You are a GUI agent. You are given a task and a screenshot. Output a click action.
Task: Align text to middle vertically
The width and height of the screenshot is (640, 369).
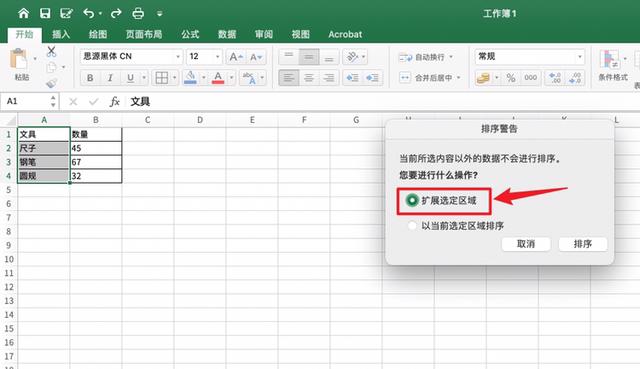pyautogui.click(x=309, y=57)
